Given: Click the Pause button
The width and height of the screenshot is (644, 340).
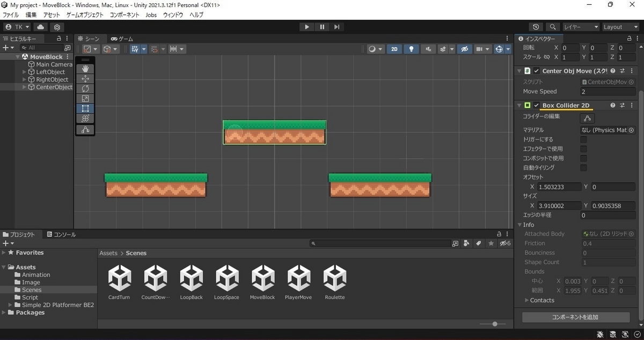Looking at the screenshot, I should (x=322, y=27).
